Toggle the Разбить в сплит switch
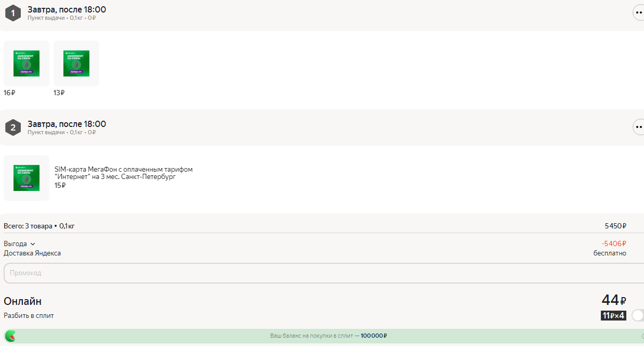This screenshot has width=644, height=346. 638,315
